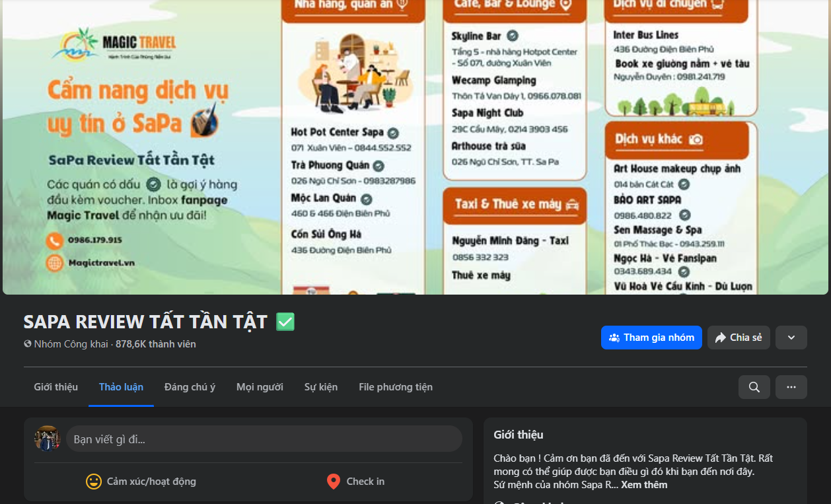Click "Inter Bus Lines" in the cover image
This screenshot has height=504, width=831.
coord(646,35)
